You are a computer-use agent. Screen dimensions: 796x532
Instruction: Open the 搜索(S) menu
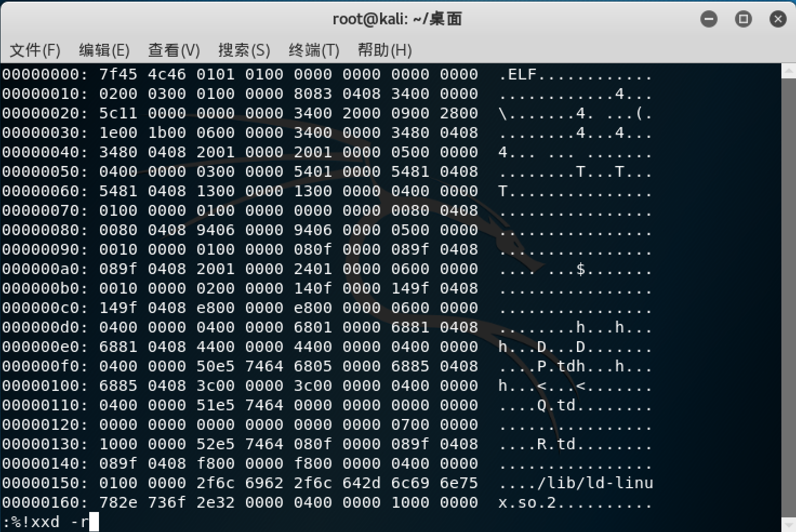(x=244, y=50)
